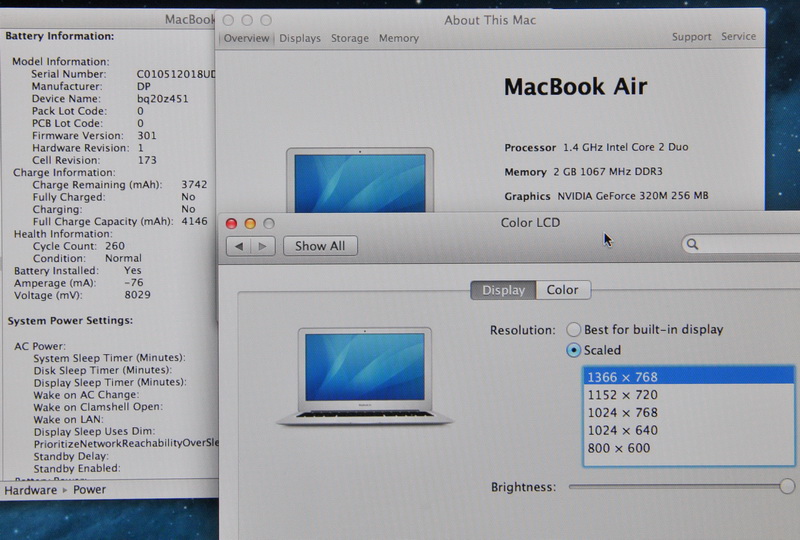Viewport: 800px width, 540px height.
Task: Select the Scaled resolution option
Action: (x=573, y=350)
